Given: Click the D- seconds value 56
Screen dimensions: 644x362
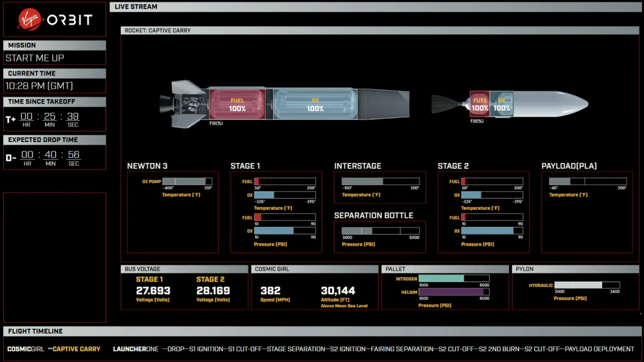Looking at the screenshot, I should (x=73, y=155).
